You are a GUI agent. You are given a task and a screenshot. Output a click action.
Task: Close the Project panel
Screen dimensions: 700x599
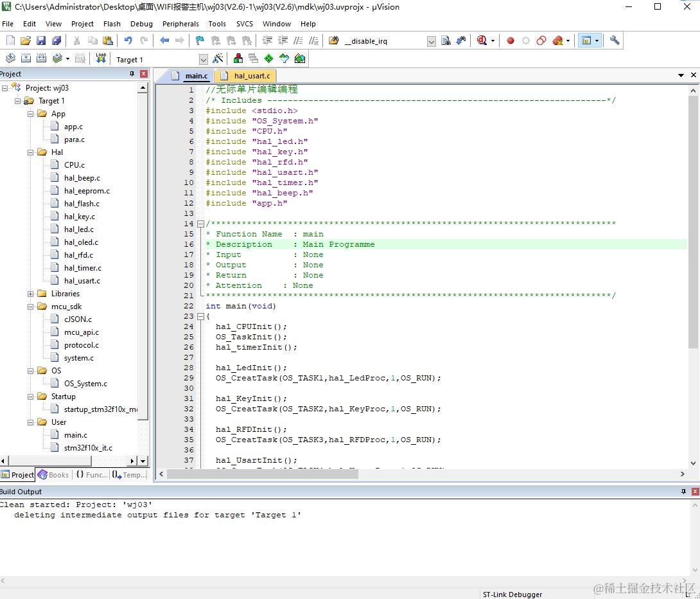coord(144,74)
